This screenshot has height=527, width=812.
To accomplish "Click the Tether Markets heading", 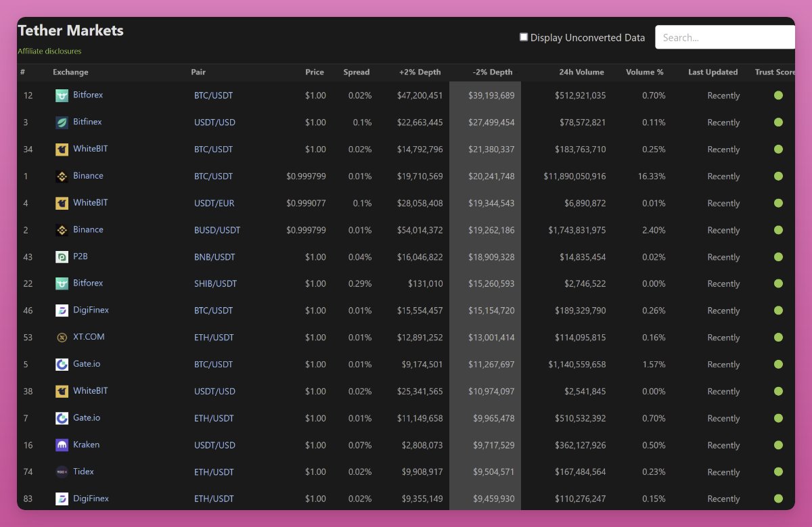I will (x=70, y=30).
